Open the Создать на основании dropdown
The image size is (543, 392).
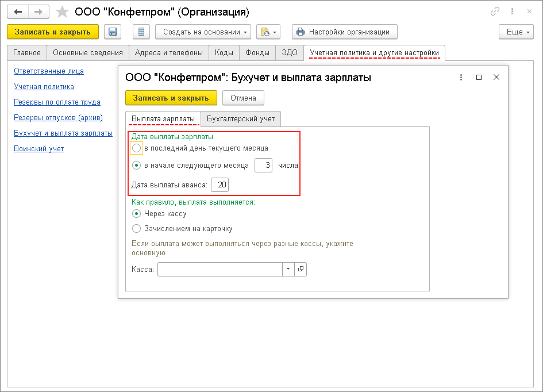[x=203, y=32]
